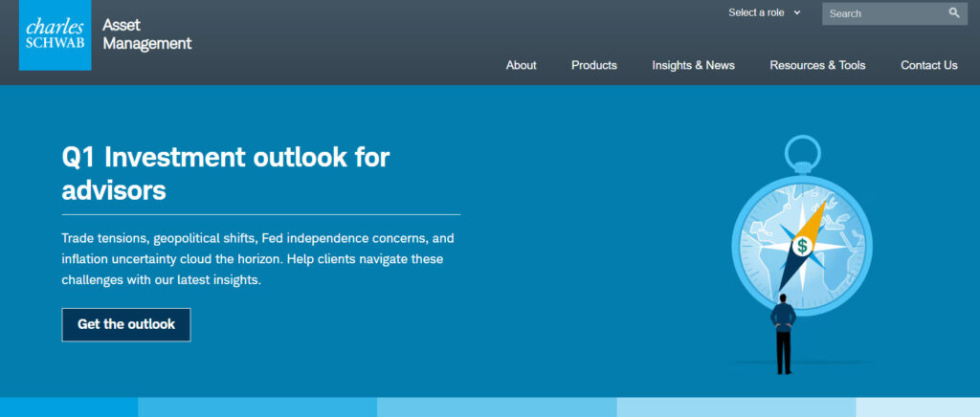
Task: Click the paragraph about trade tensions
Action: pyautogui.click(x=256, y=258)
